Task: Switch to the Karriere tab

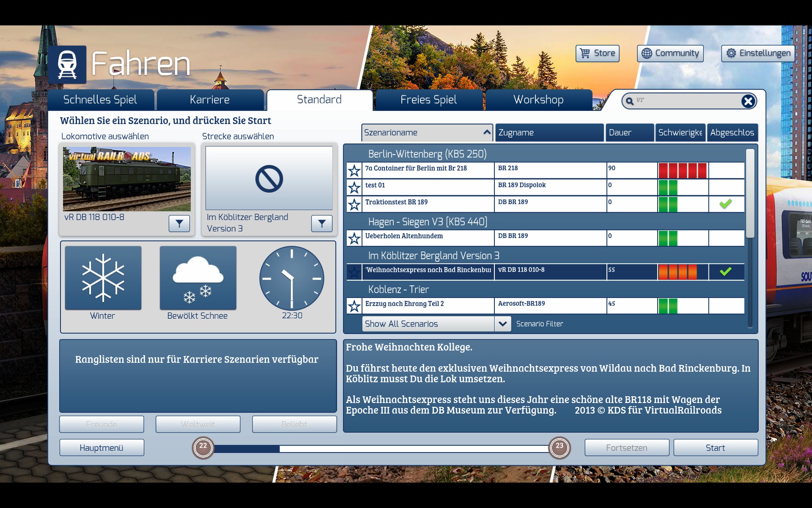Action: [210, 100]
